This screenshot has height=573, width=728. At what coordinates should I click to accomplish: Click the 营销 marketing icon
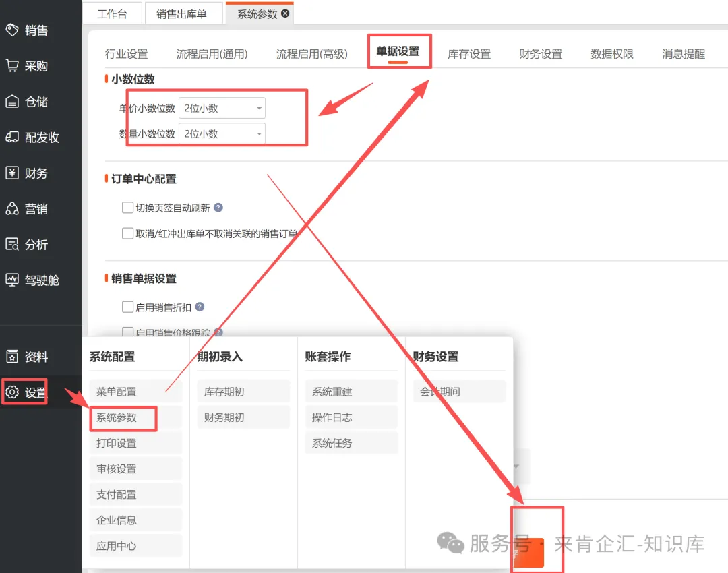click(12, 209)
